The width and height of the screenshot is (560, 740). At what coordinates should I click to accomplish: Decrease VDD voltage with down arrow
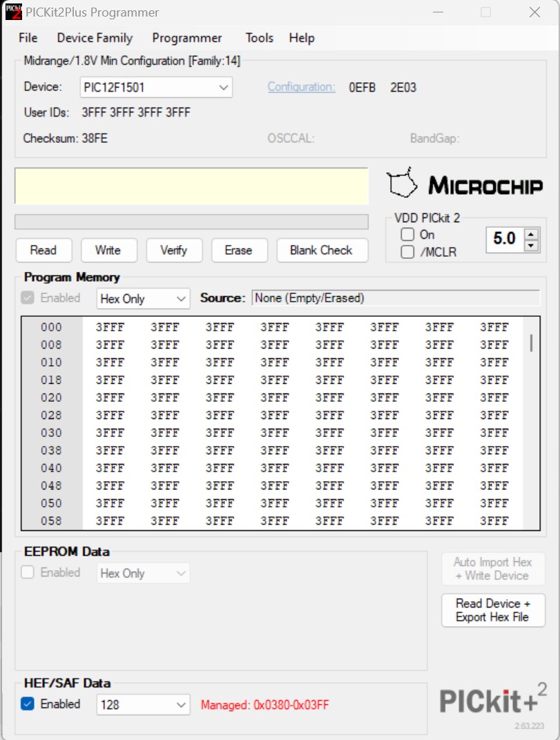click(x=531, y=246)
